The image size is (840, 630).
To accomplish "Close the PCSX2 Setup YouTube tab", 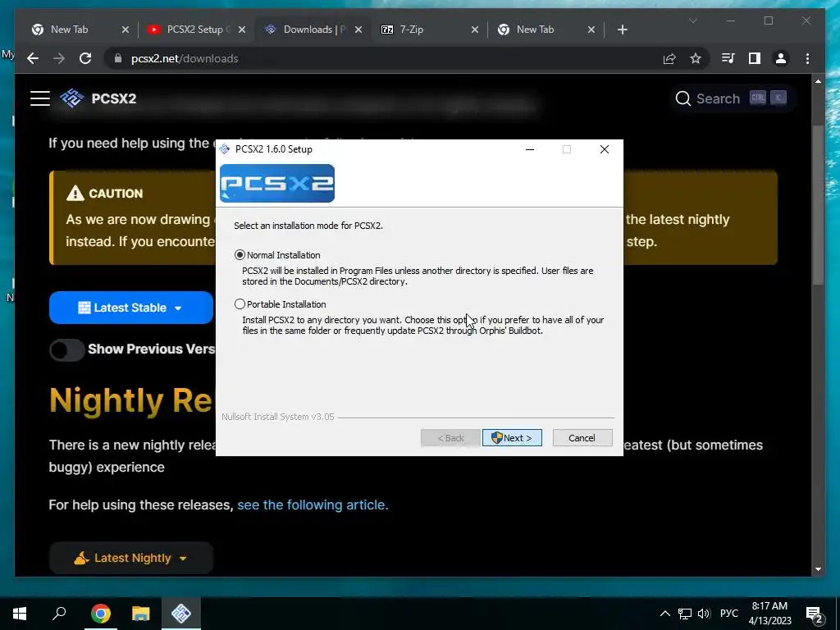I will pyautogui.click(x=242, y=30).
